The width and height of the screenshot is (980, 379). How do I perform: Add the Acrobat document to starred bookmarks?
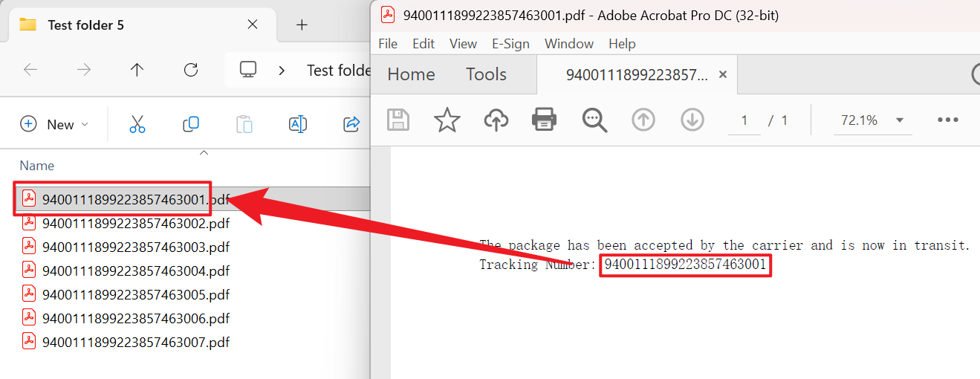(x=447, y=120)
